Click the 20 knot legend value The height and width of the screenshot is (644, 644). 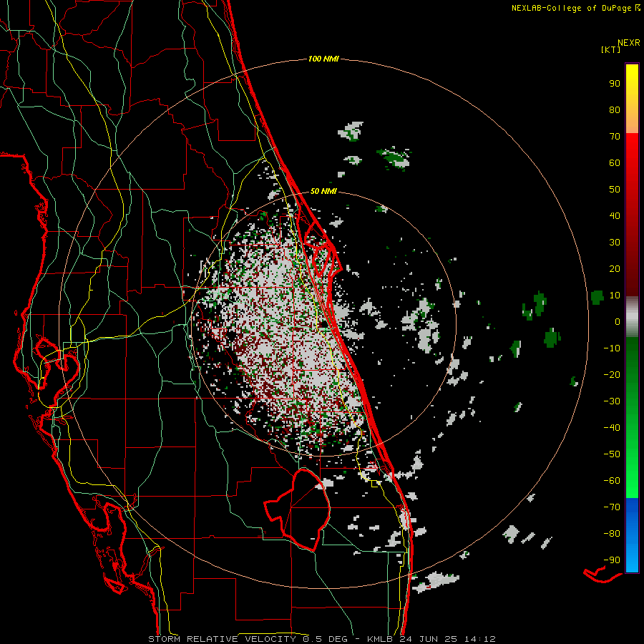(615, 268)
